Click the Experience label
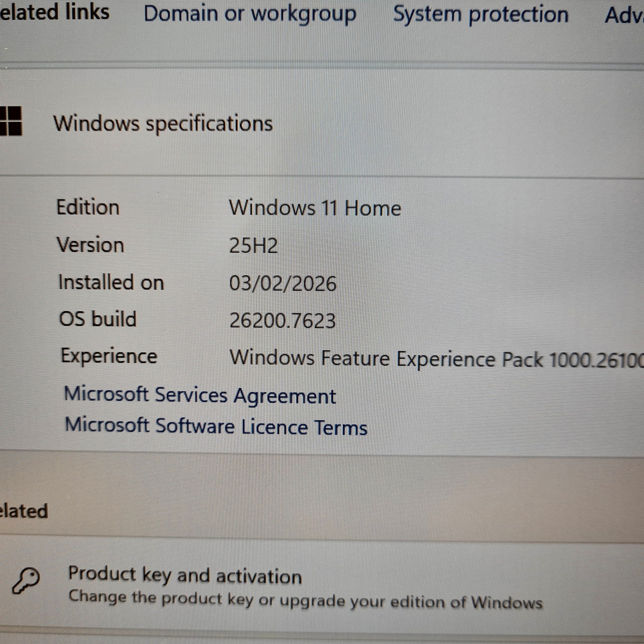The height and width of the screenshot is (644, 644). [109, 356]
